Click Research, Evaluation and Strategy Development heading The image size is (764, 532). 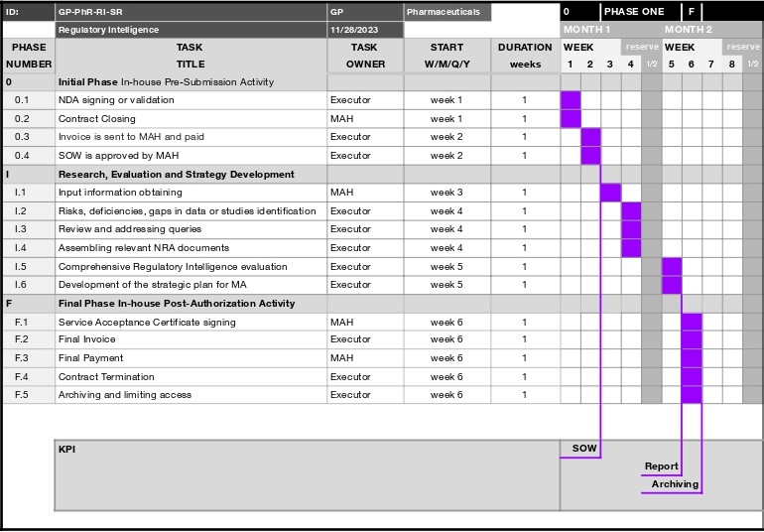176,175
